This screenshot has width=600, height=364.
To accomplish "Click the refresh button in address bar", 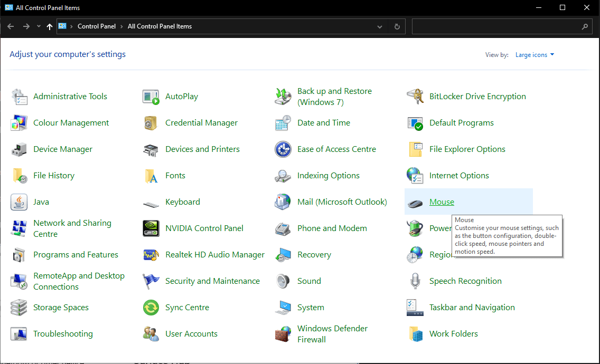I will point(396,26).
